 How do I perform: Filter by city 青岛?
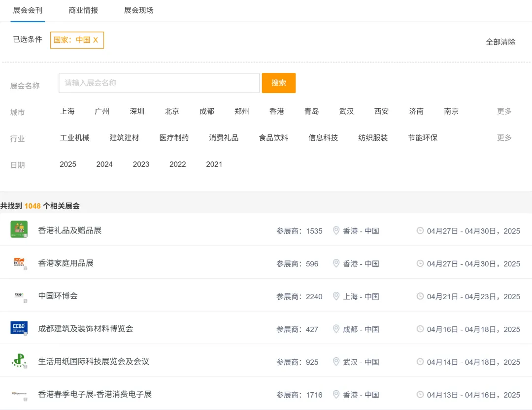pyautogui.click(x=312, y=111)
